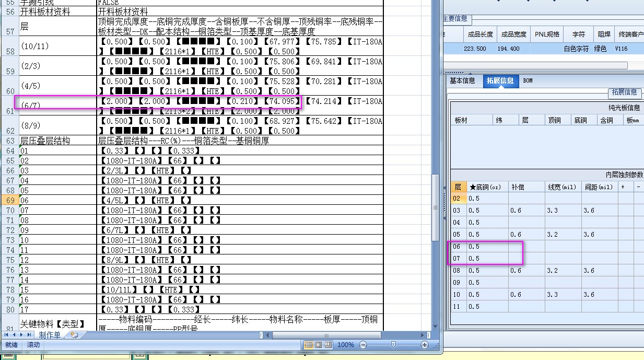Click line width 3.2 in layer 05 row

click(563, 235)
